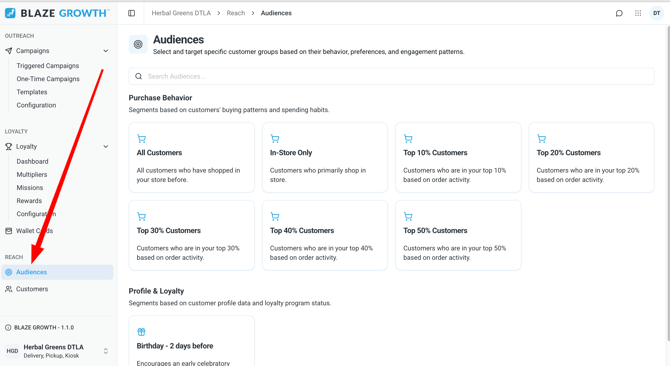This screenshot has height=366, width=670.
Task: Open the chat bubble icon
Action: pos(619,13)
